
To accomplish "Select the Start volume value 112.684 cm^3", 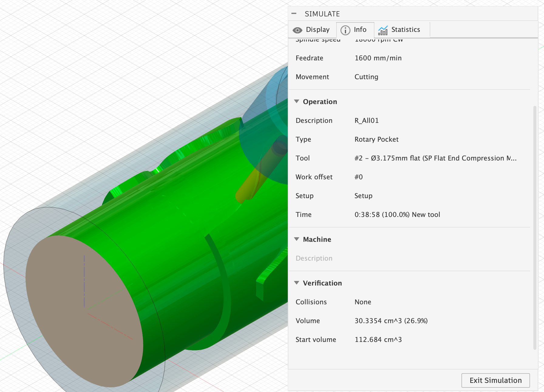I will 378,340.
